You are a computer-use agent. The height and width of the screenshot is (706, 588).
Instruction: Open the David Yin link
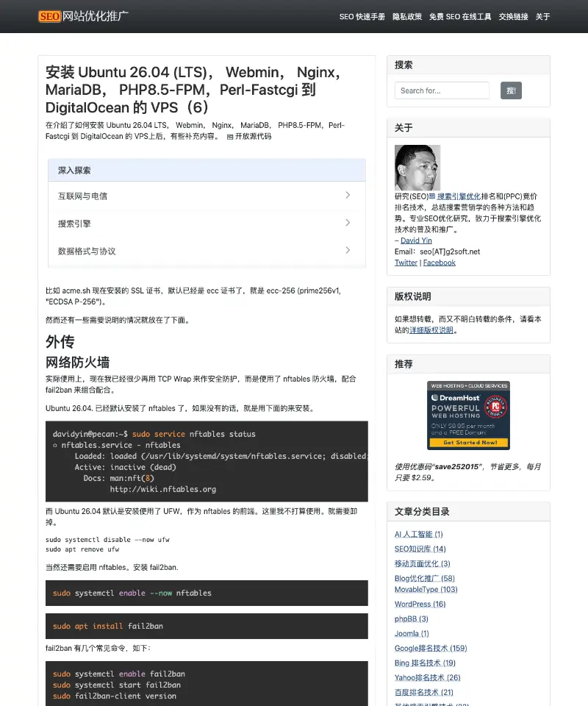pos(416,240)
